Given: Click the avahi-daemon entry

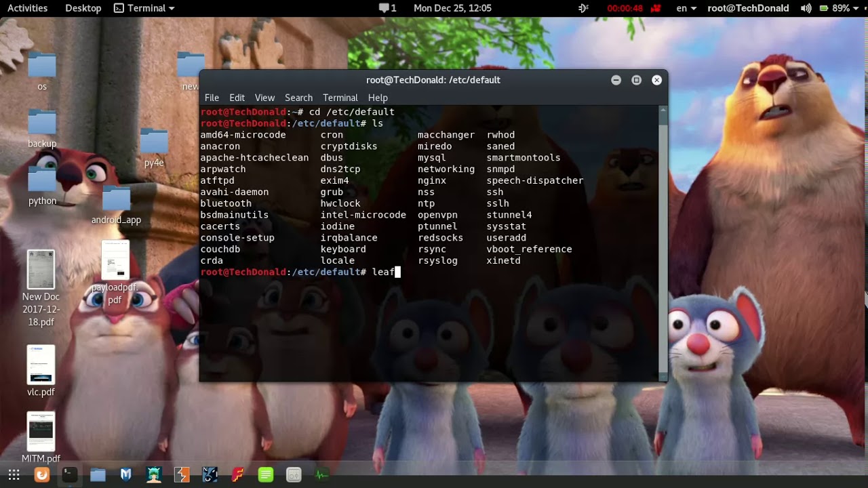Looking at the screenshot, I should pos(234,192).
